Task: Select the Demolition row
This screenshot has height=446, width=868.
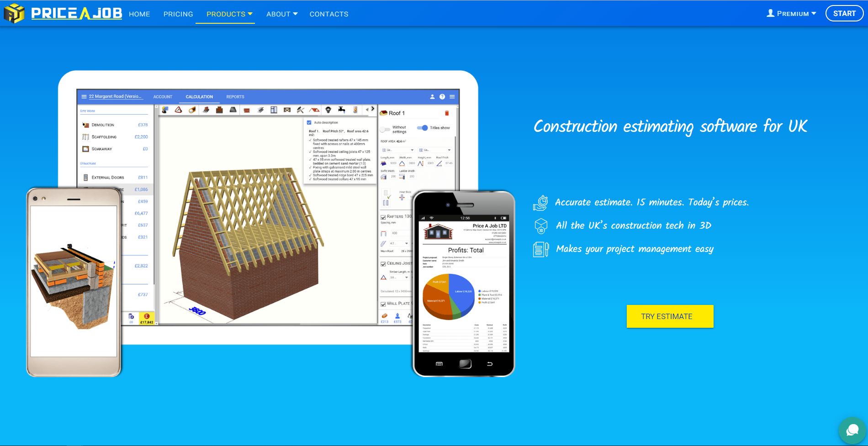Action: [115, 125]
